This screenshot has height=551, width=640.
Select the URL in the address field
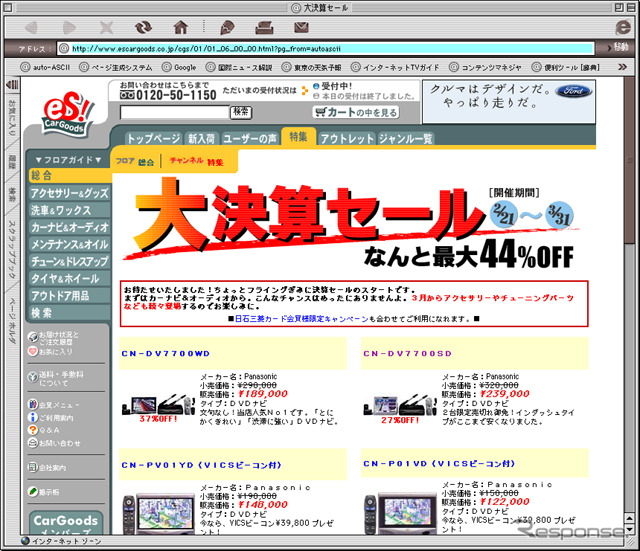point(325,49)
